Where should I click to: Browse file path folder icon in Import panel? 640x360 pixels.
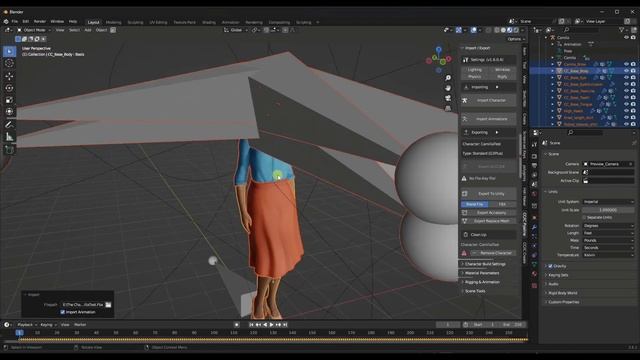pyautogui.click(x=108, y=304)
